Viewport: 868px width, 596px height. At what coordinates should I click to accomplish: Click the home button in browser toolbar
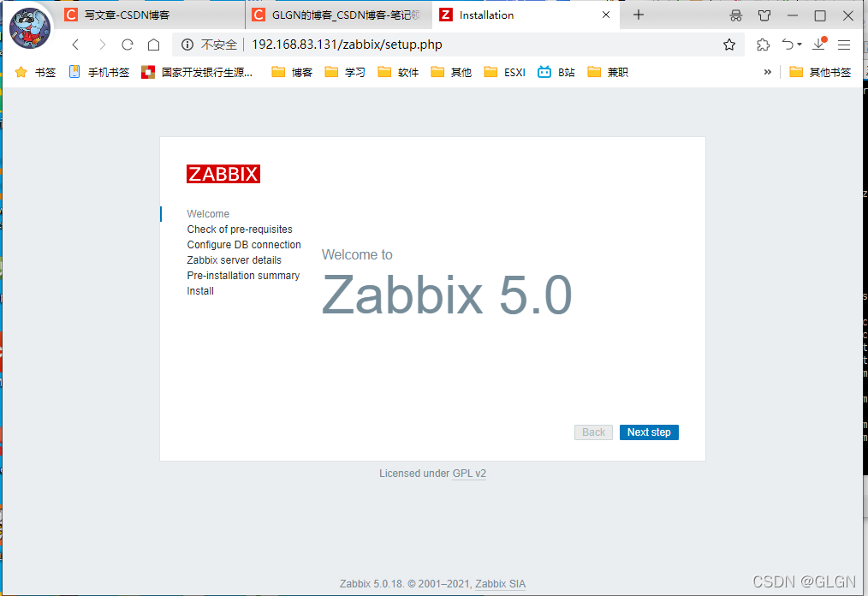[x=153, y=44]
